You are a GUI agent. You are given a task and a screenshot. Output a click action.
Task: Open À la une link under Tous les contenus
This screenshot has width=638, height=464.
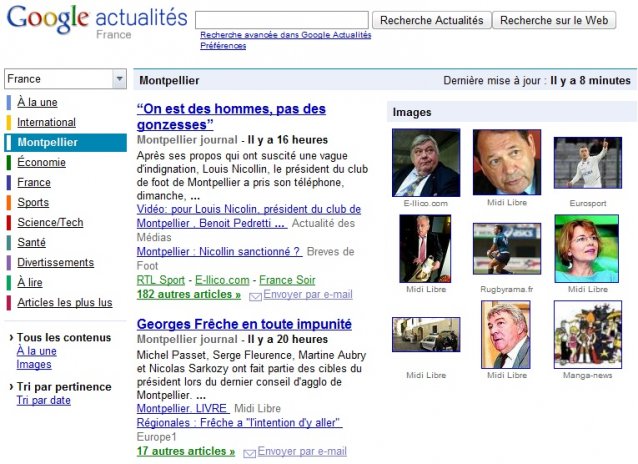[37, 351]
